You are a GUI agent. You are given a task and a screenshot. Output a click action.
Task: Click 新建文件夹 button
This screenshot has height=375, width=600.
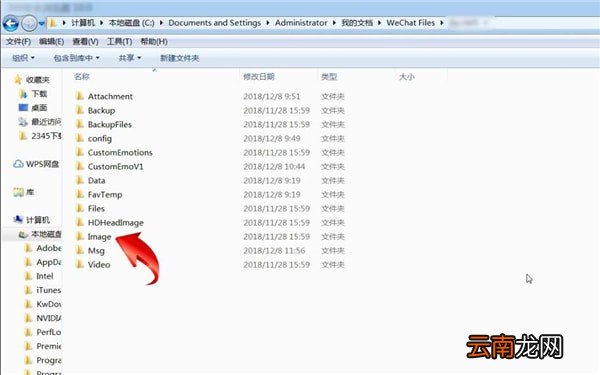(x=179, y=58)
